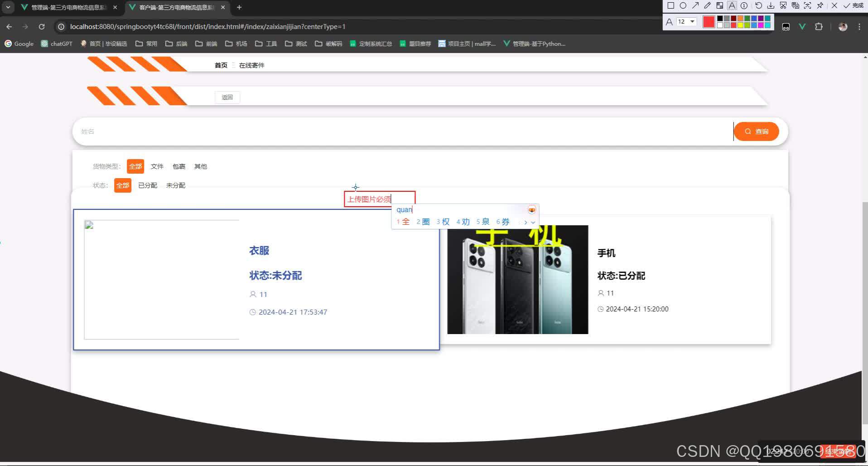Select the pen drawing tool

pos(708,6)
